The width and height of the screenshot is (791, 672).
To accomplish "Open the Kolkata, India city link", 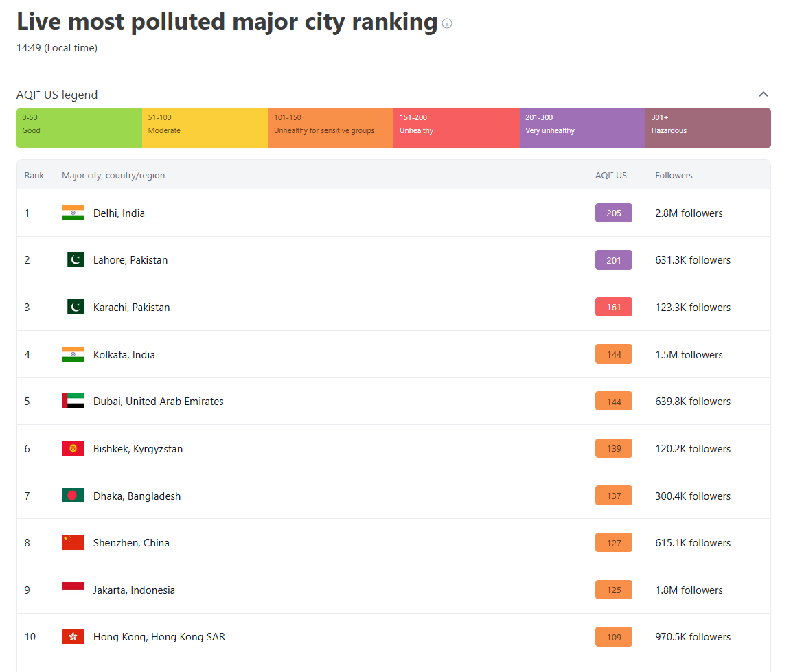I will click(x=124, y=355).
